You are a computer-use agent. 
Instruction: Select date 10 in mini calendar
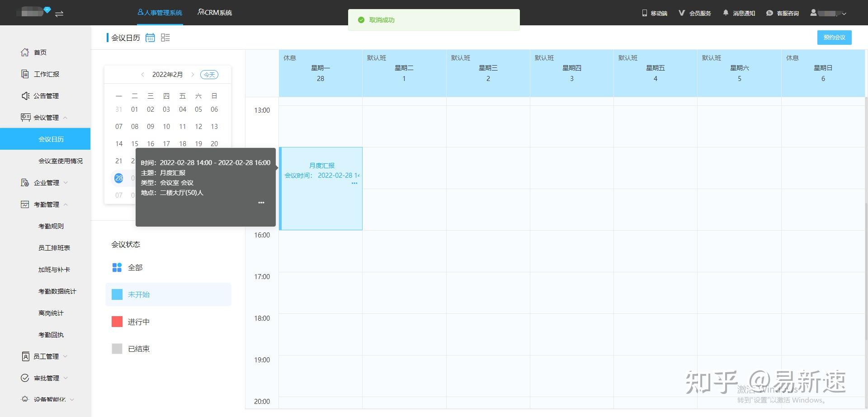[x=166, y=126]
